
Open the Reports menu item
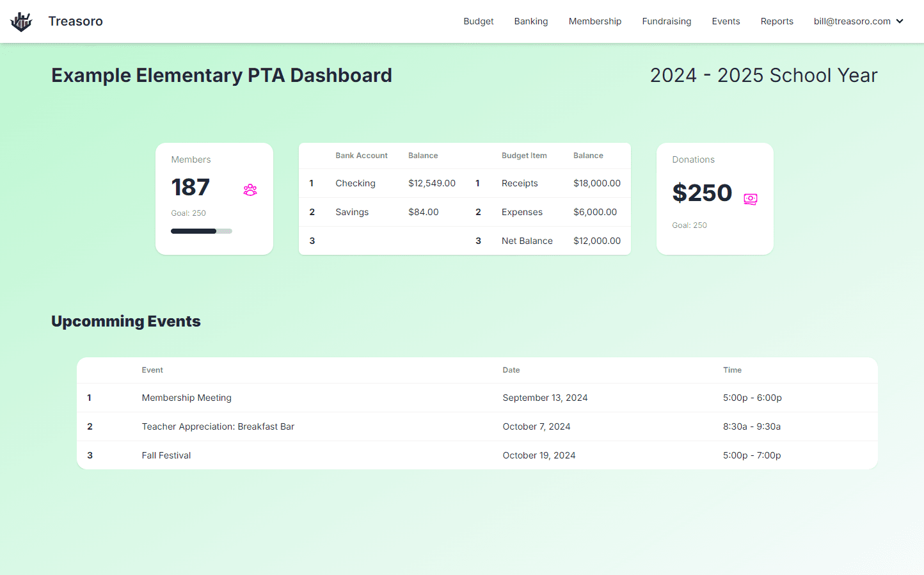click(777, 21)
